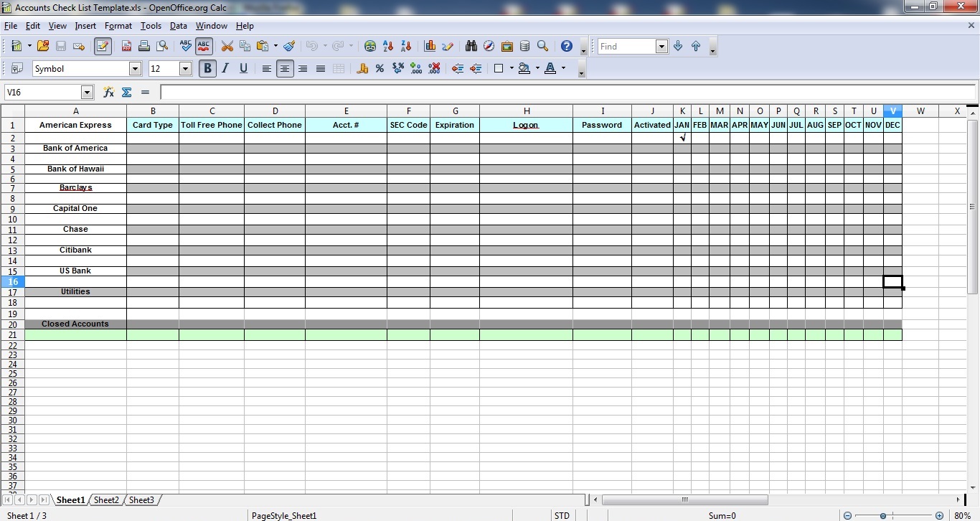Click the Export as PDF icon

coord(126,46)
